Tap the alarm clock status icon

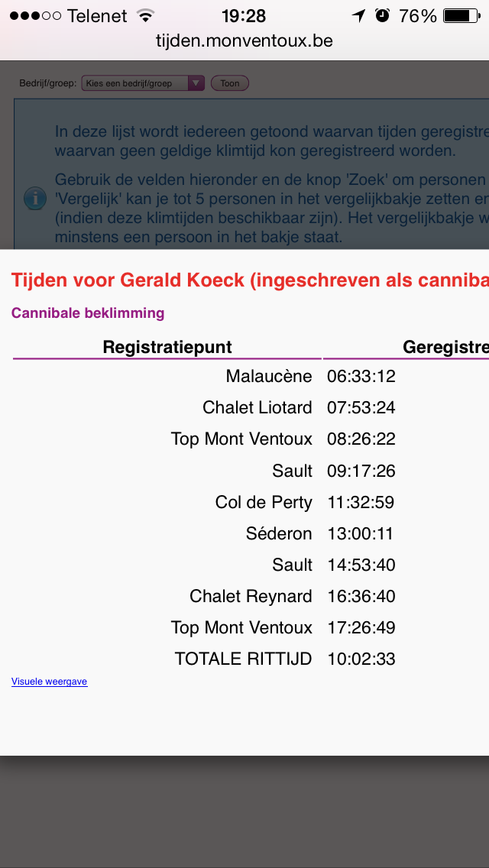tap(382, 15)
